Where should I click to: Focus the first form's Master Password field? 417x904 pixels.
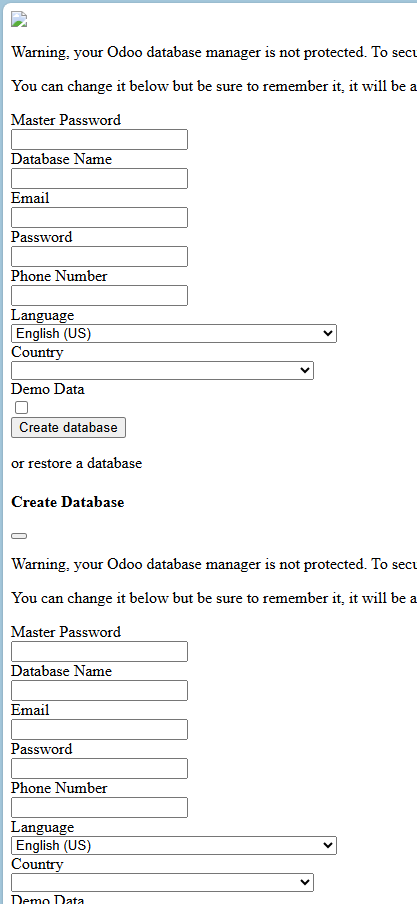99,140
